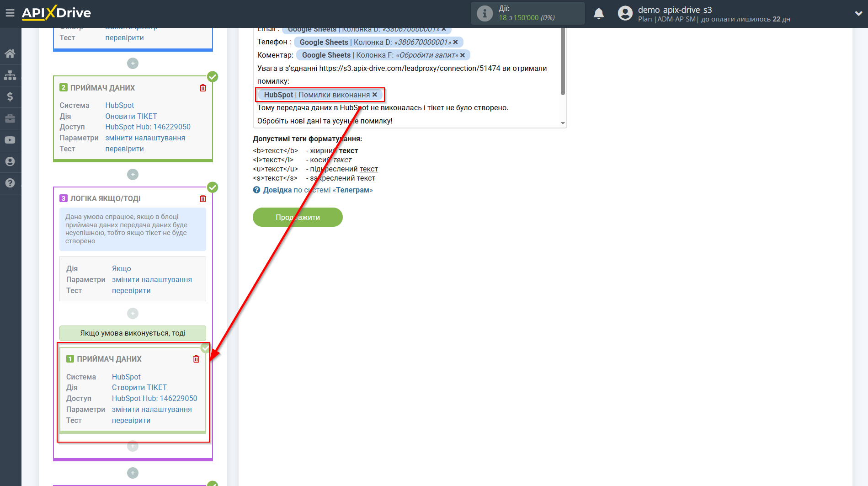868x486 pixels.
Task: Open Створити TIKET action link
Action: click(x=139, y=387)
